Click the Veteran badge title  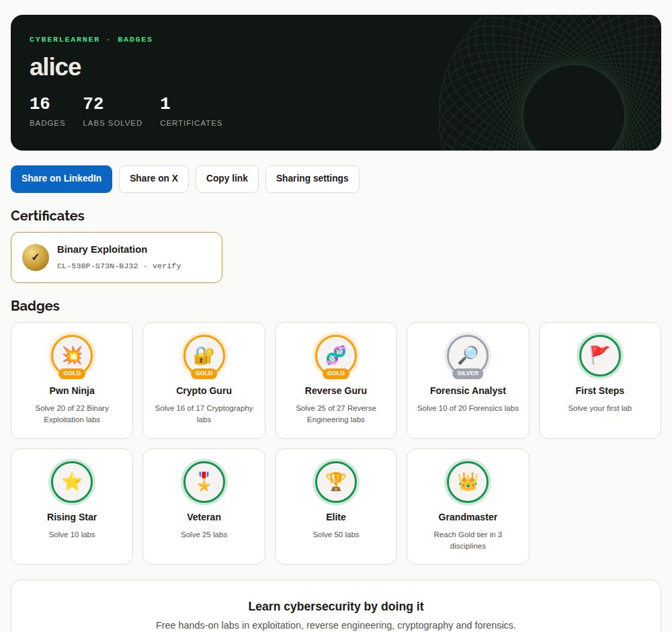[x=204, y=517]
